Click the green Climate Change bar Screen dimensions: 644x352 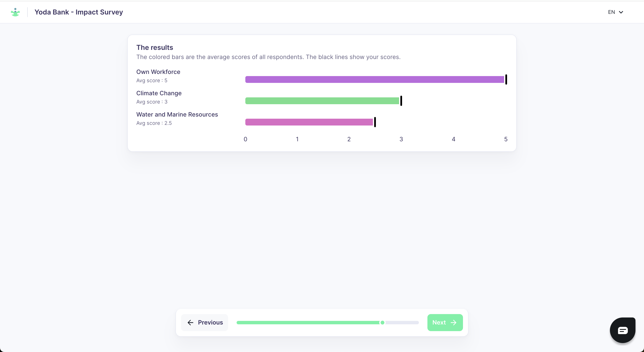(322, 101)
